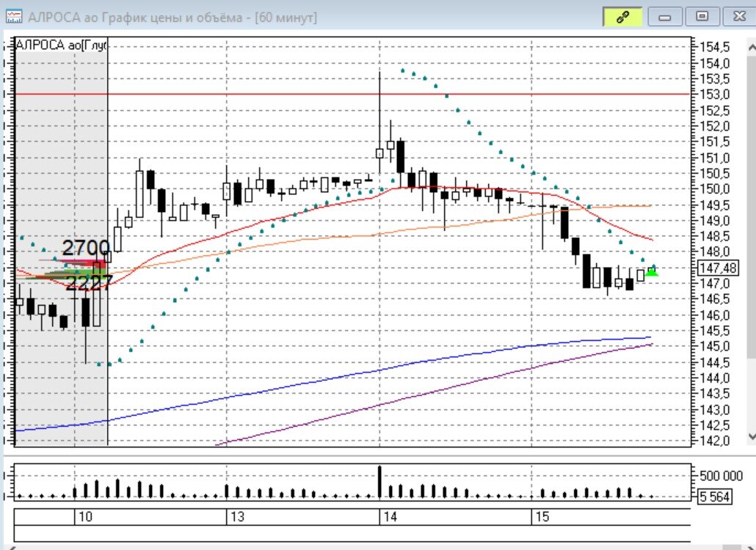Toggle the yellow chain link anchor button
Viewport: 756px width, 550px height.
point(622,18)
